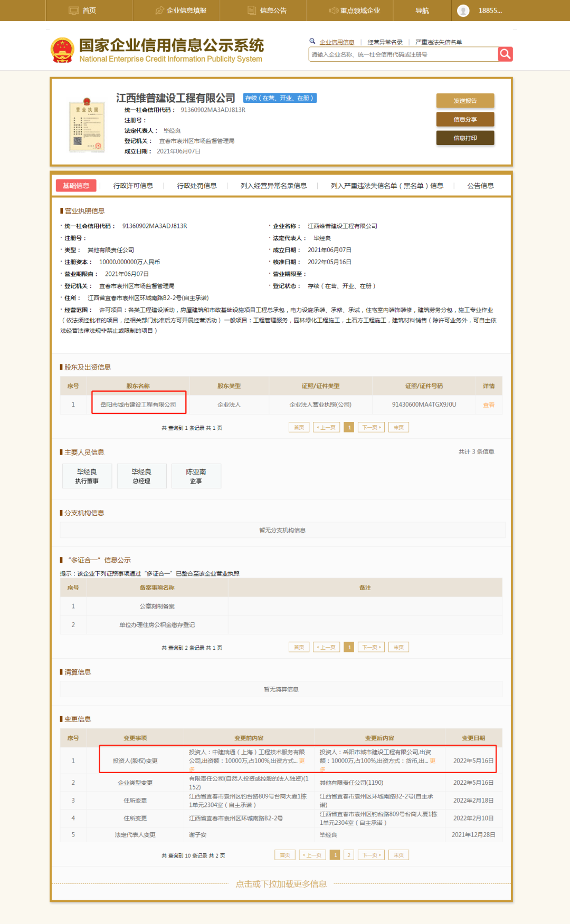Click the 共计 3 条信息 text
Screen dimensions: 570x924
click(476, 451)
